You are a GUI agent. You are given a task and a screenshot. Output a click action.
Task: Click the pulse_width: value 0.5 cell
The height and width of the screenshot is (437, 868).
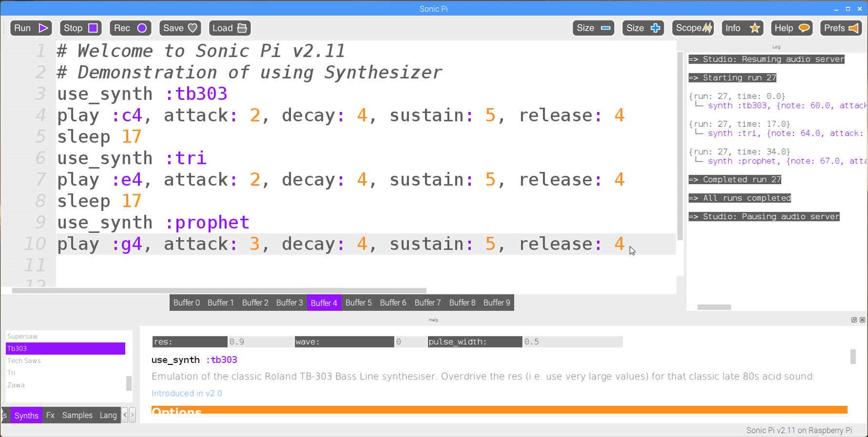point(573,342)
